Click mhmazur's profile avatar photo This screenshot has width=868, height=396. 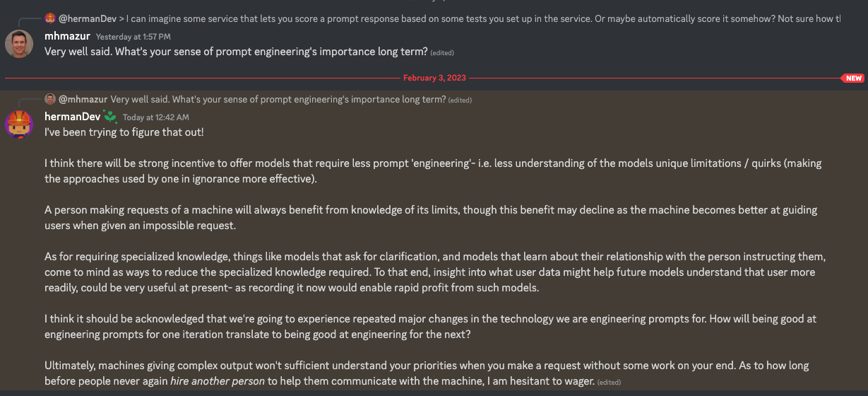(x=19, y=44)
